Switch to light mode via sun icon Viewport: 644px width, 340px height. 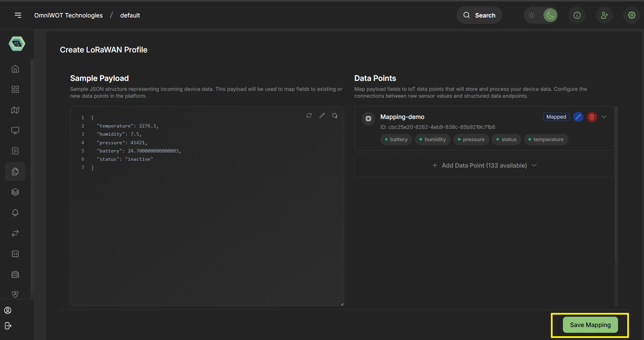coord(532,15)
